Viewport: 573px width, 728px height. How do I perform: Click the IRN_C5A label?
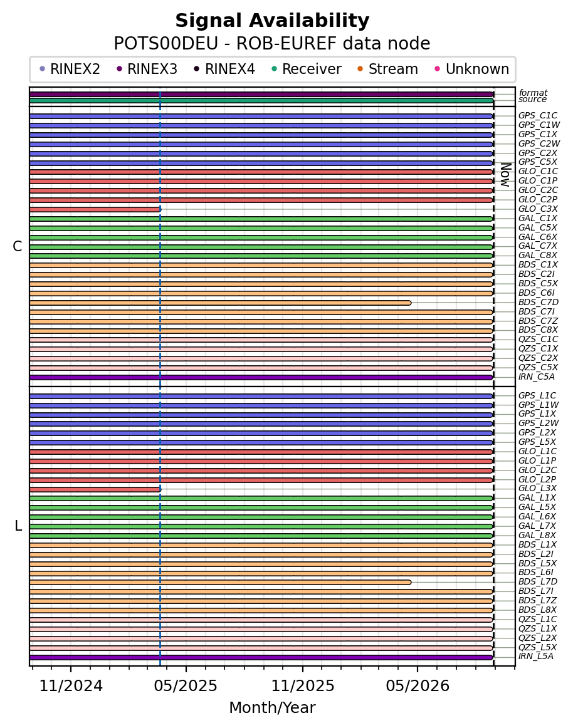tap(537, 377)
